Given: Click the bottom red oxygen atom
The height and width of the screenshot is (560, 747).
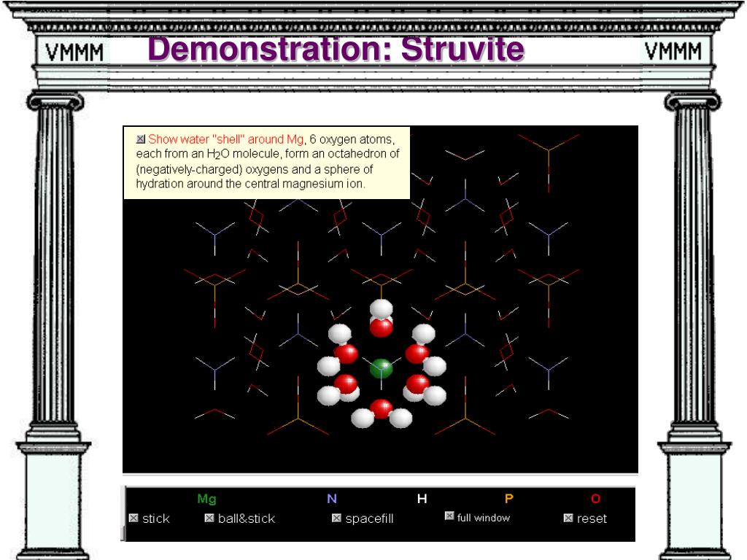Looking at the screenshot, I should point(381,408).
